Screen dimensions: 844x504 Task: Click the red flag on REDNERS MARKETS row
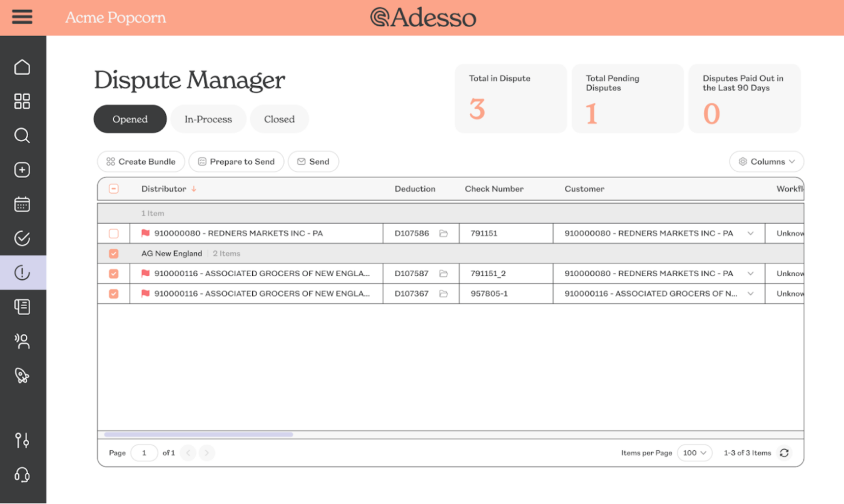click(146, 233)
